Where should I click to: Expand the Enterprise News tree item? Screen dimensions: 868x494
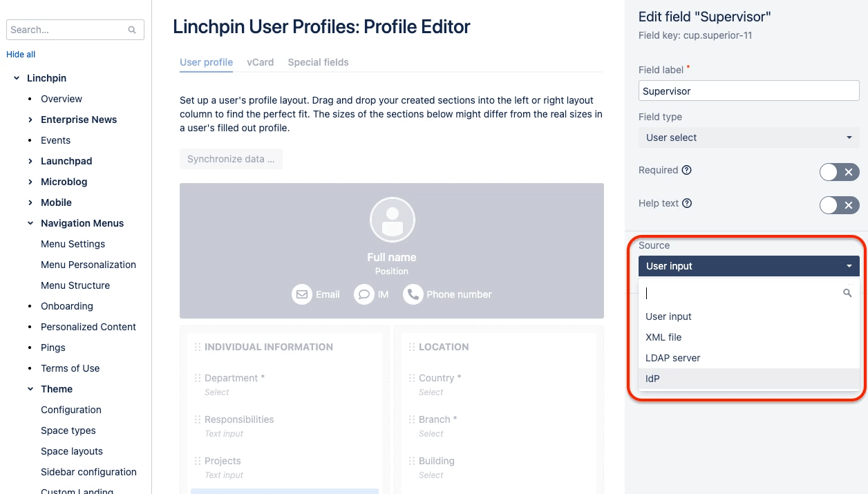point(30,120)
